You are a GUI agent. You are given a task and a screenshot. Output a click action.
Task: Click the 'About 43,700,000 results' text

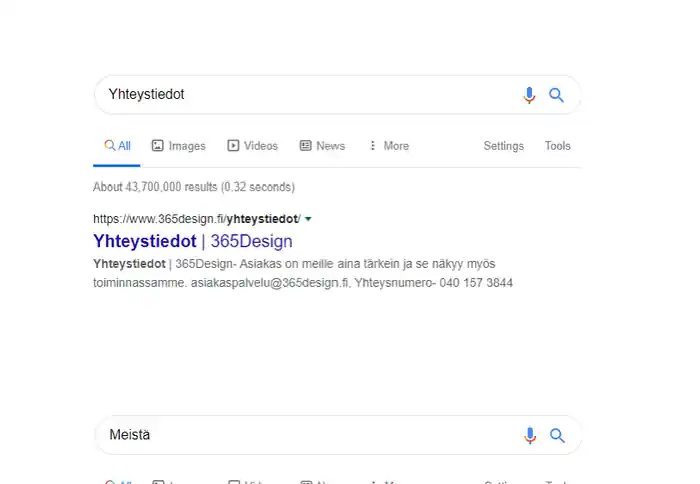pyautogui.click(x=155, y=187)
